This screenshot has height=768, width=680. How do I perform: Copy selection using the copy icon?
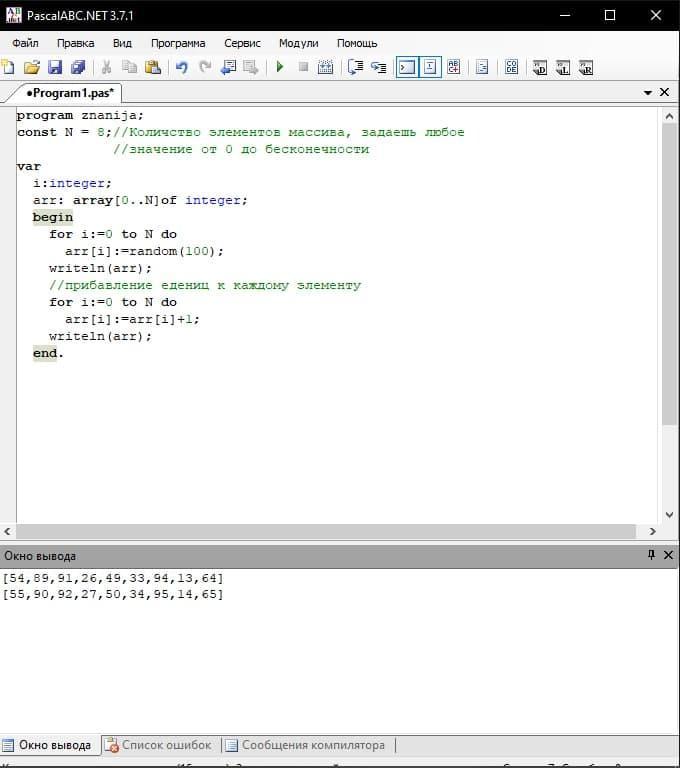click(129, 67)
